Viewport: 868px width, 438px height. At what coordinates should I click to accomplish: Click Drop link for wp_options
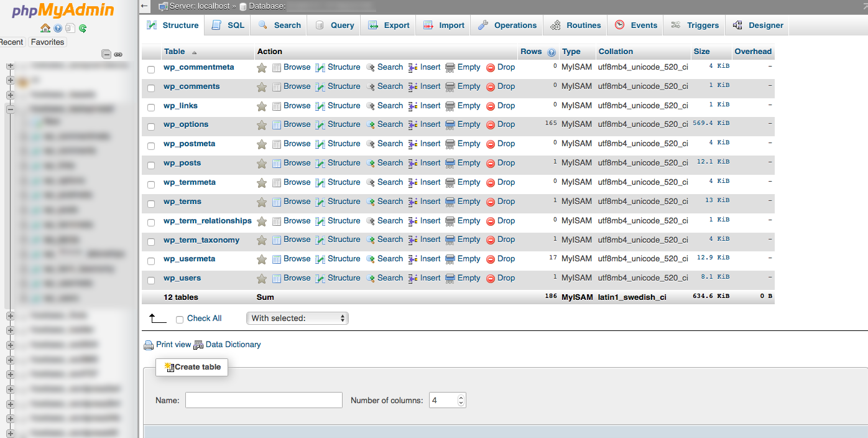(506, 124)
